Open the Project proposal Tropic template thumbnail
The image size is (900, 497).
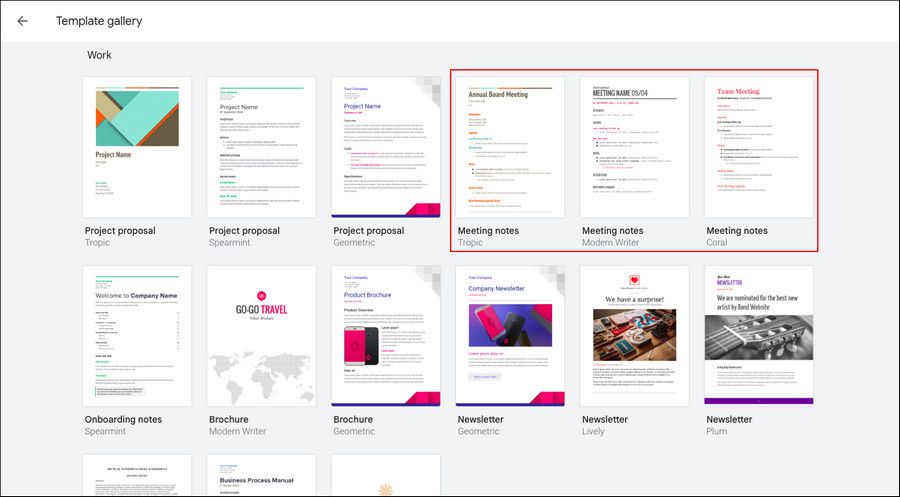137,147
